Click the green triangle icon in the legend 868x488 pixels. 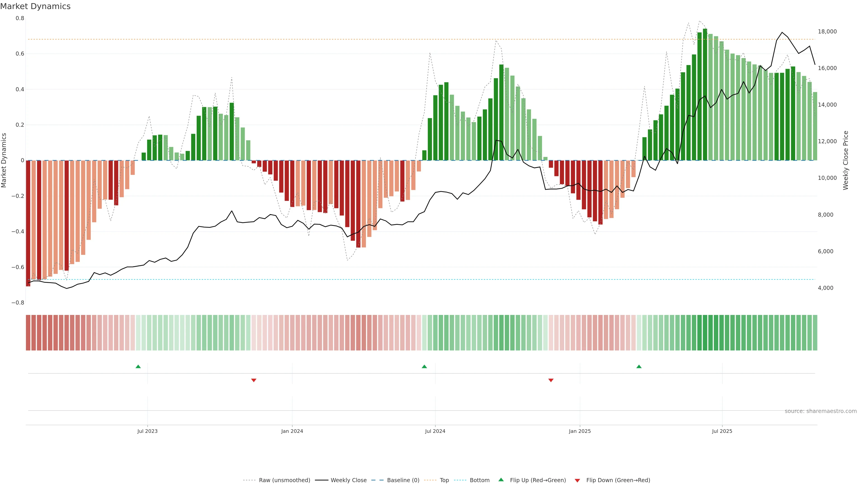(x=501, y=480)
